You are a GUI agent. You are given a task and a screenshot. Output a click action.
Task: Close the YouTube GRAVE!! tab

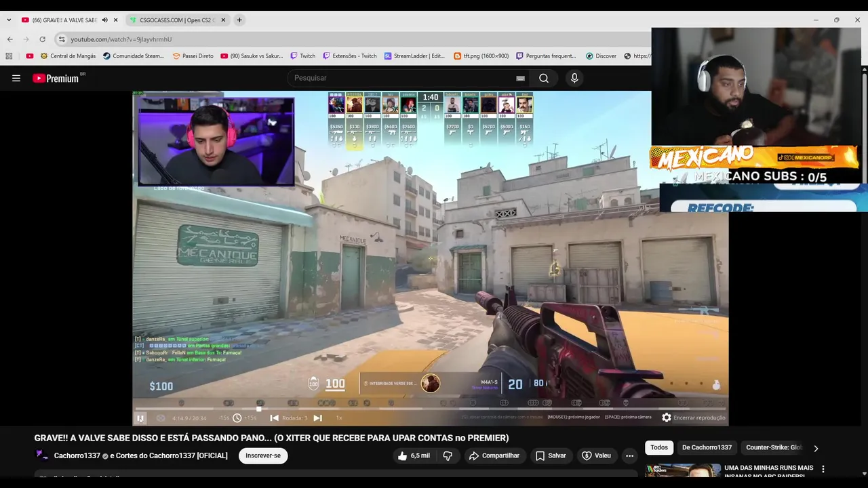tap(116, 20)
